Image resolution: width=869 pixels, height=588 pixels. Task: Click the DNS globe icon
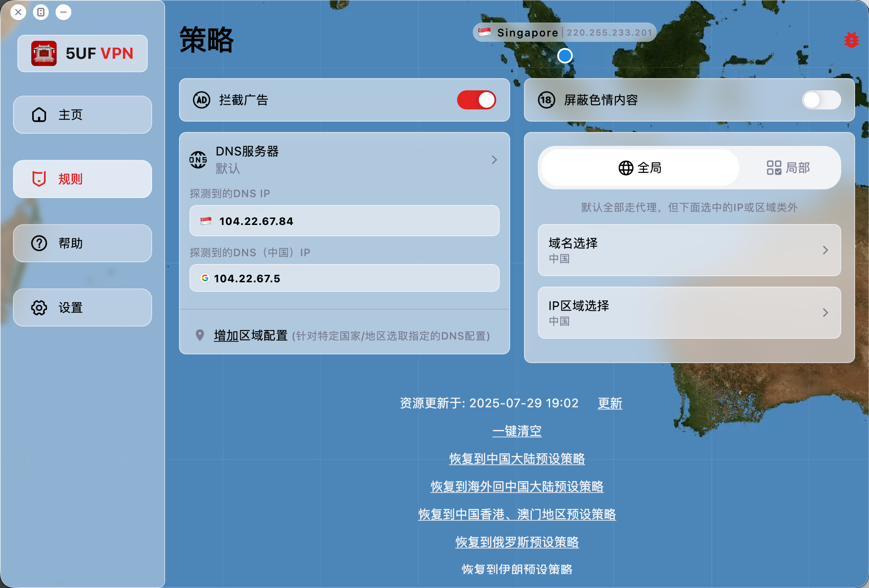pos(198,160)
